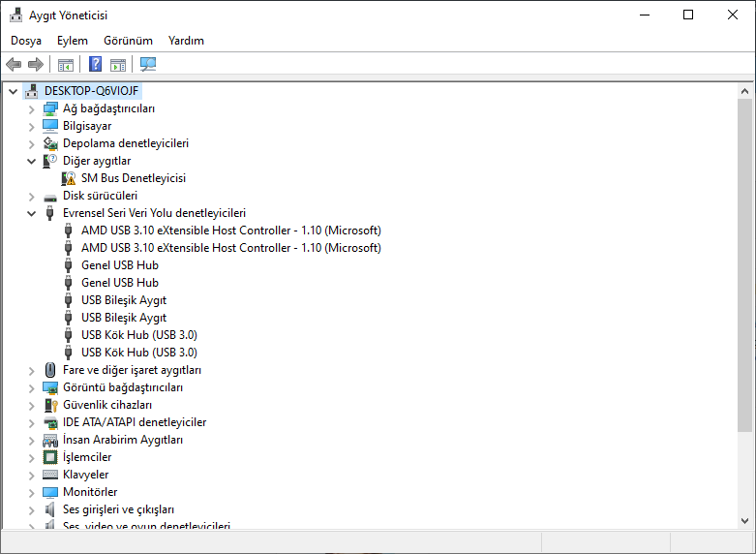
Task: Click the Back arrow toolbar icon
Action: [14, 64]
